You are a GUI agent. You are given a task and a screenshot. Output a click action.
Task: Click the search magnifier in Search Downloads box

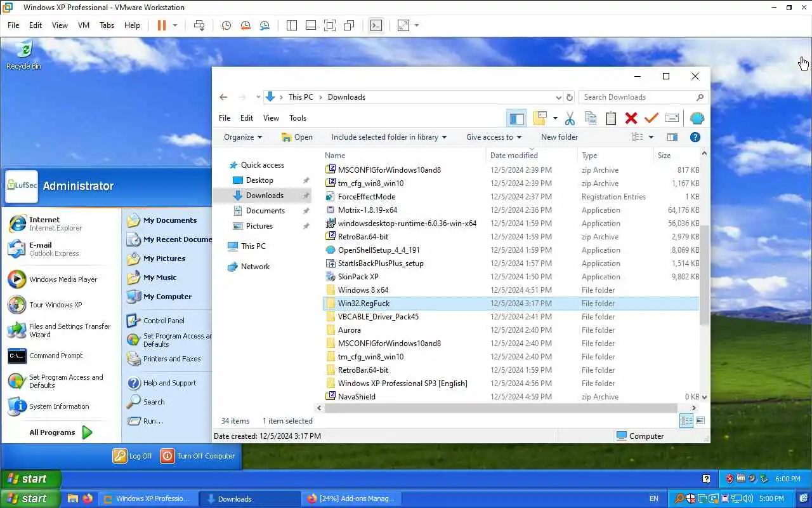tap(700, 97)
